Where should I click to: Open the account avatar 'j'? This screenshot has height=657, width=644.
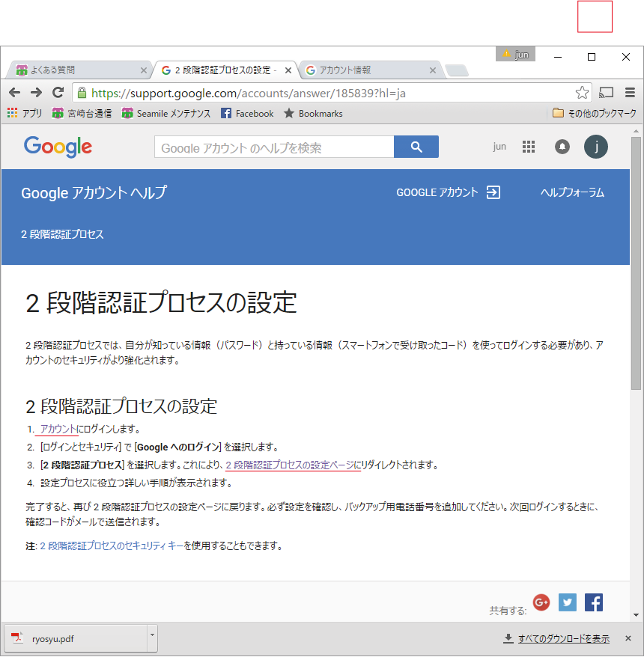[596, 147]
